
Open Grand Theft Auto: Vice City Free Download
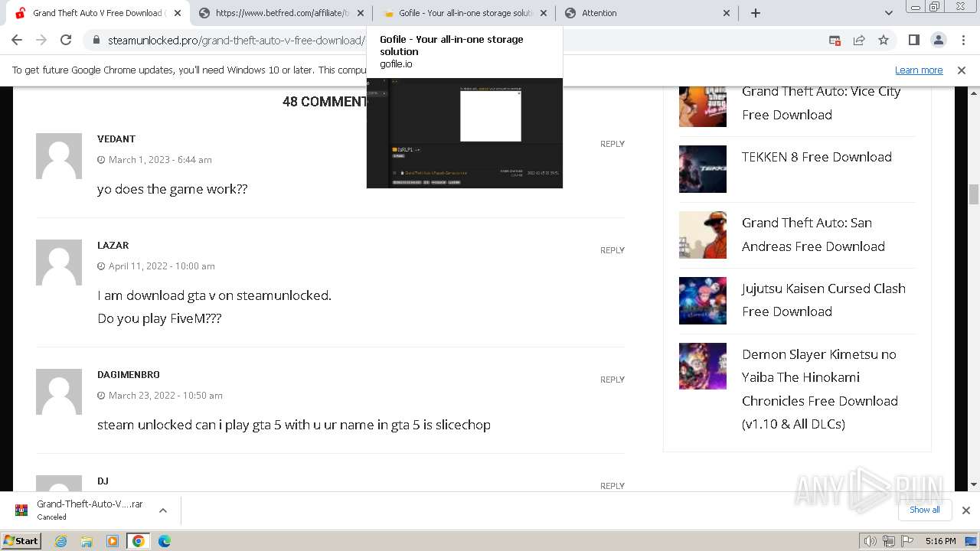821,103
